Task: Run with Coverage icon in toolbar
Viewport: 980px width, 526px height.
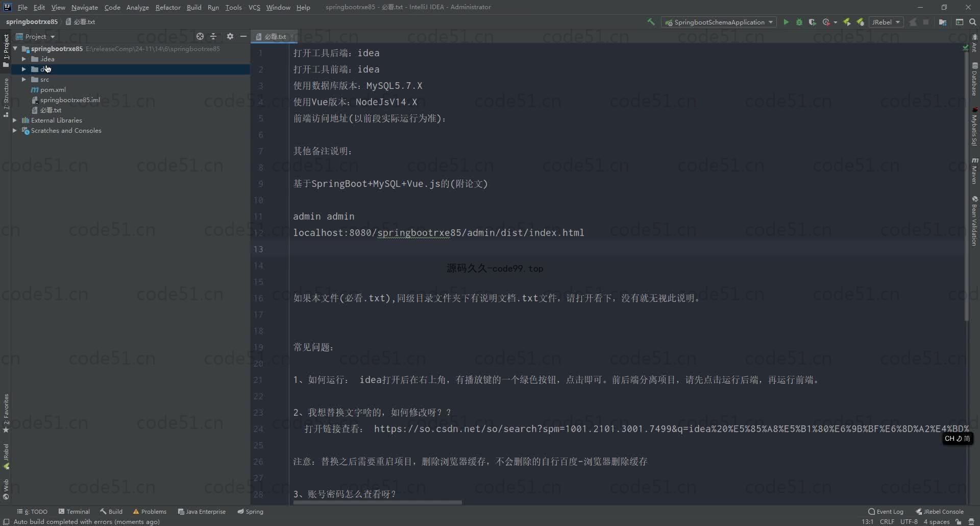Action: [x=813, y=22]
